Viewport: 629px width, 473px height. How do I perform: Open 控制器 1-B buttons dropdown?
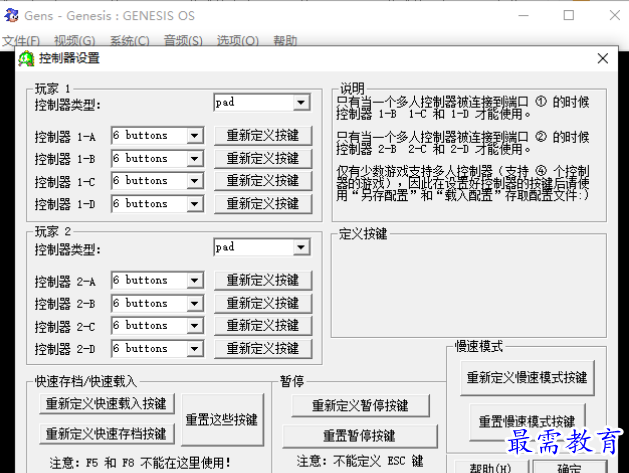194,158
